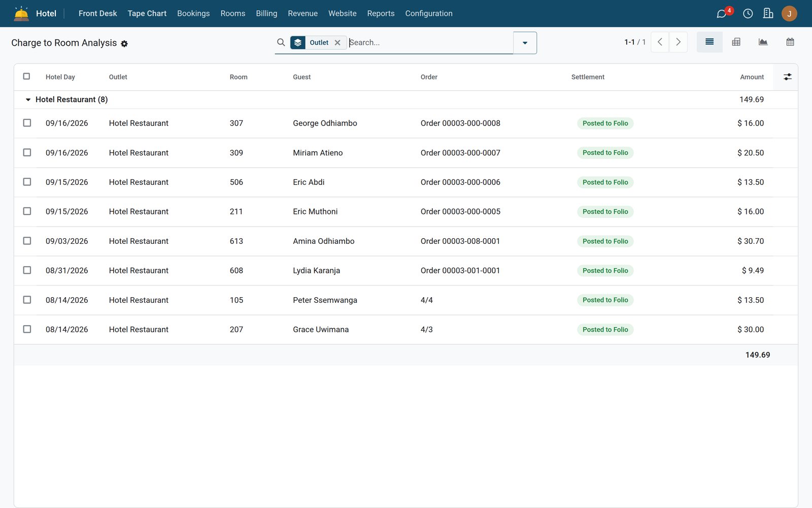Switch to graph view

click(x=763, y=42)
